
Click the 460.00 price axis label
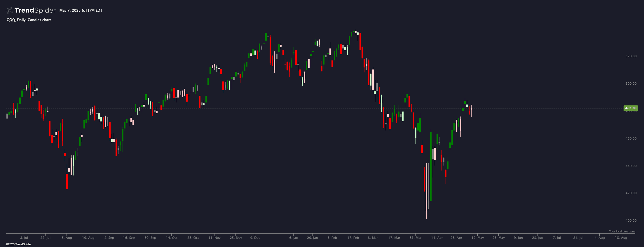coord(631,138)
